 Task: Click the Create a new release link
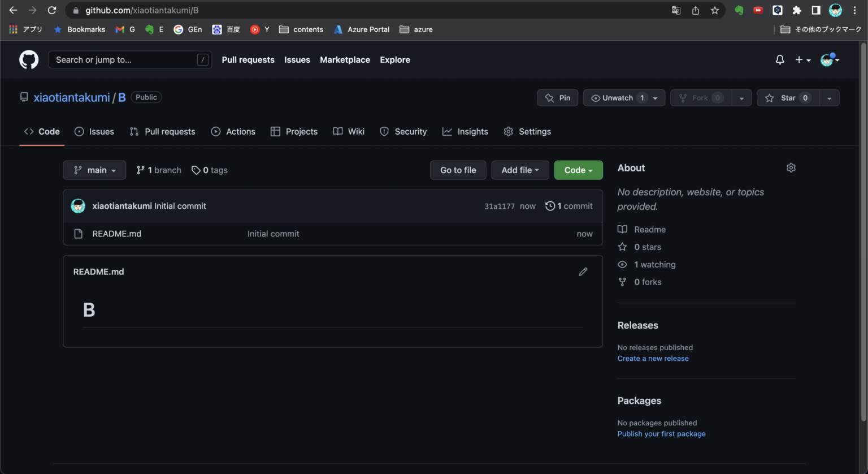(653, 358)
